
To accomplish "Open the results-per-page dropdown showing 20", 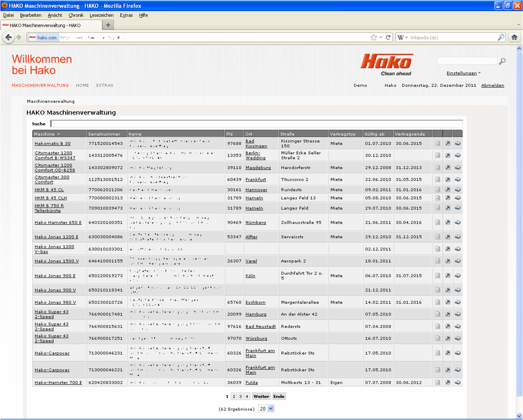I will click(x=266, y=409).
